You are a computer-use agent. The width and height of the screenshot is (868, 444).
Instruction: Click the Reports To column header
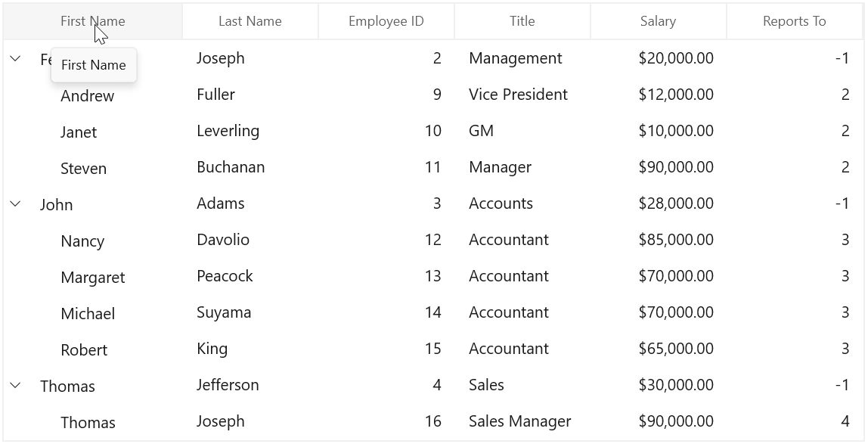(795, 21)
